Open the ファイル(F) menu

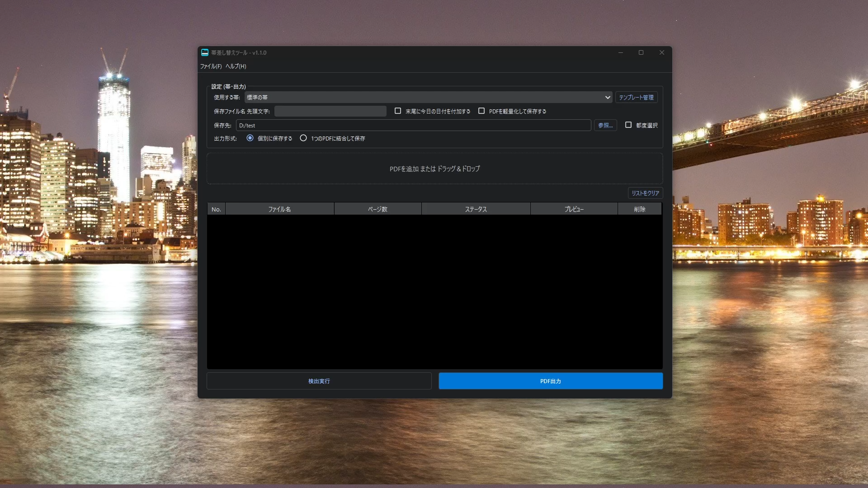(211, 66)
